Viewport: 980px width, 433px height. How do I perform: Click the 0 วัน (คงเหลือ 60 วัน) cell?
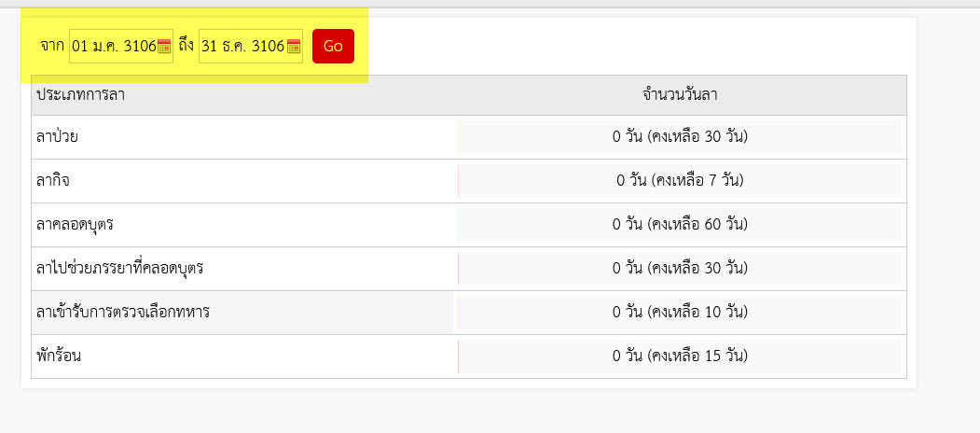pyautogui.click(x=680, y=225)
